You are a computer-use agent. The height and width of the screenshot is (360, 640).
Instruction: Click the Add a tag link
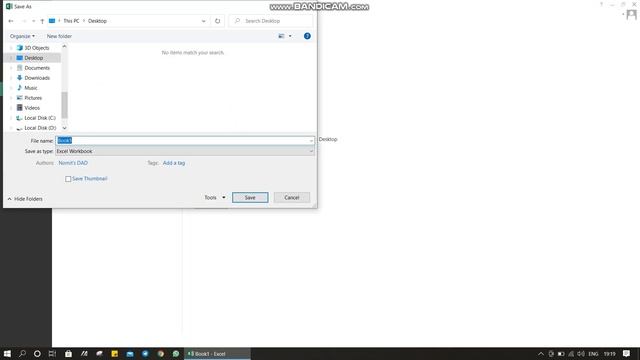[174, 163]
